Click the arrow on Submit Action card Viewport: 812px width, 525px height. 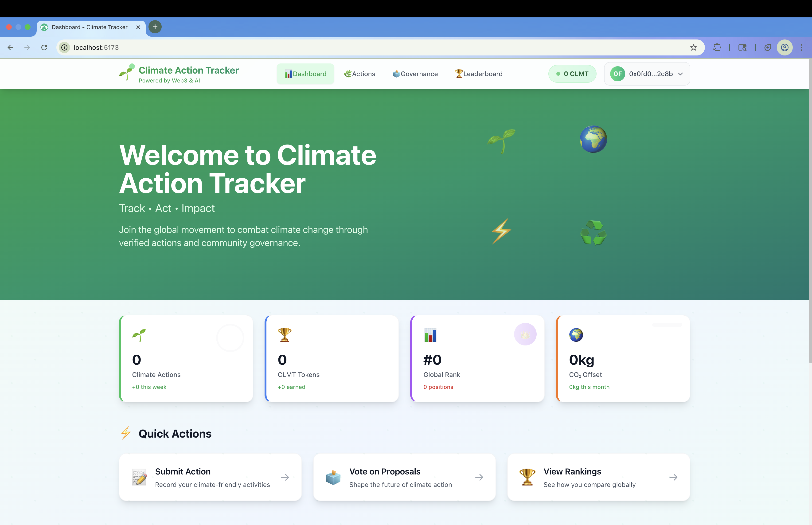[285, 477]
